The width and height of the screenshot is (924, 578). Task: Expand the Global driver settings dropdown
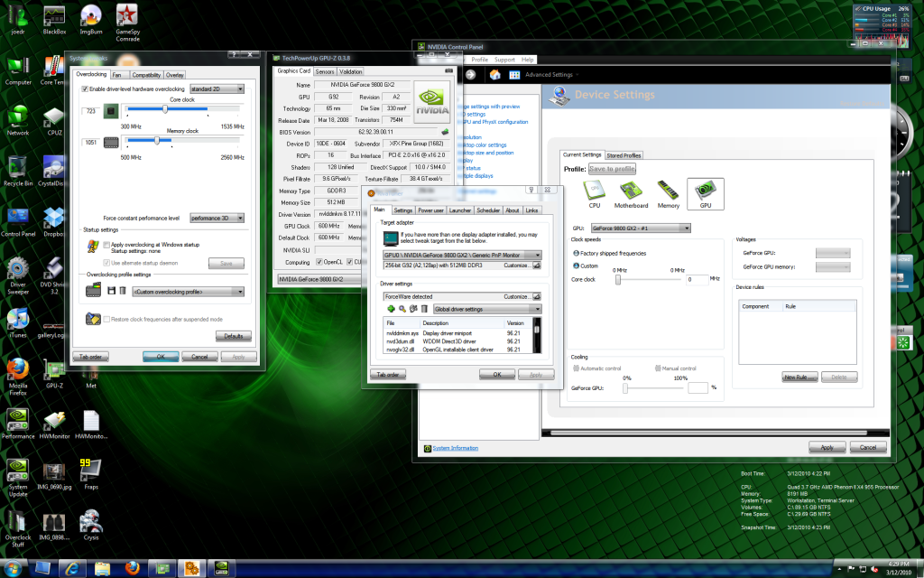point(487,309)
